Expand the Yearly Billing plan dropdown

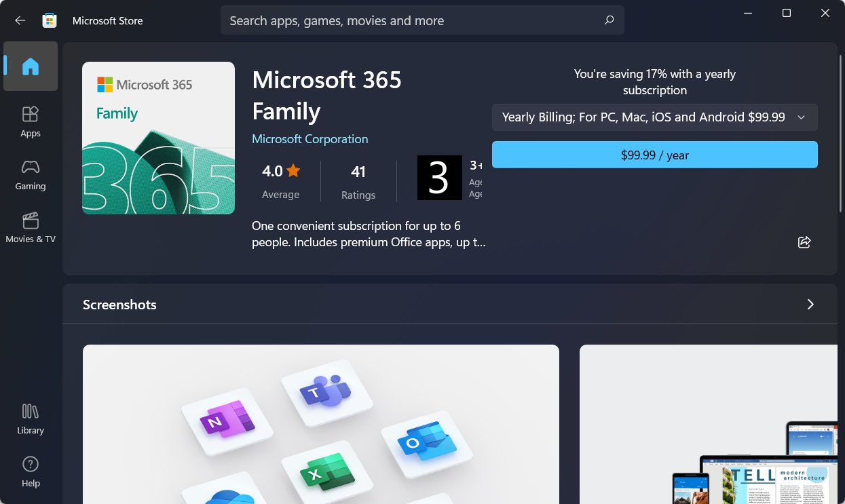[x=655, y=117]
